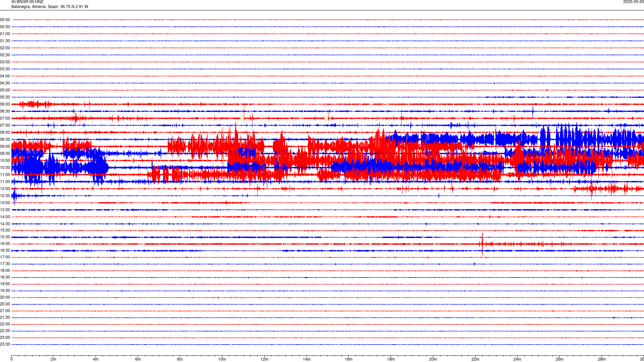The image size is (644, 362).
Task: Click the 19:00 row label
Action: [x=5, y=284]
